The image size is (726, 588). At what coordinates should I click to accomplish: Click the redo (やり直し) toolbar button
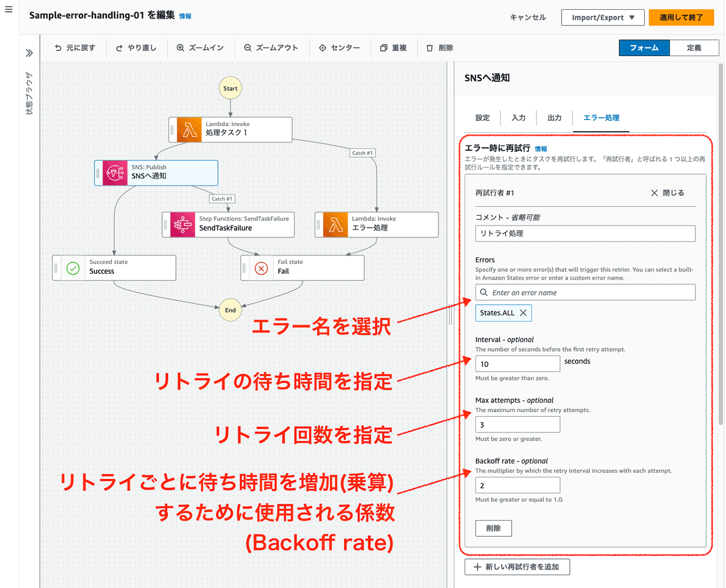pos(136,48)
